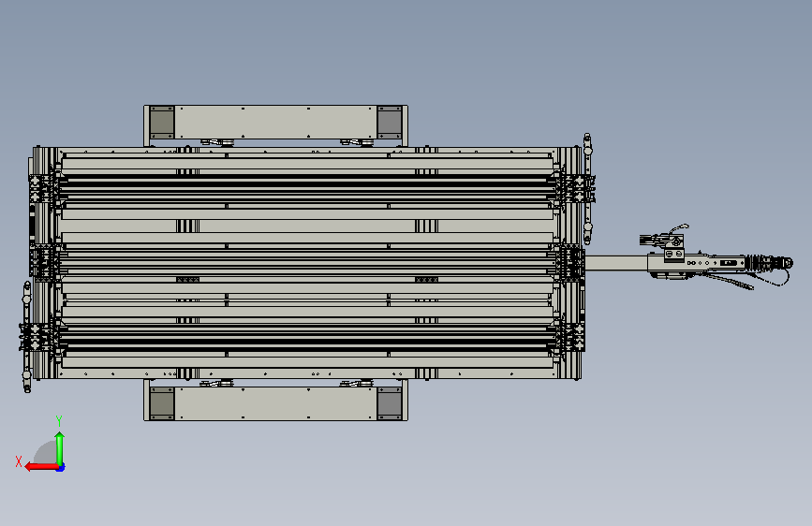This screenshot has height=526, width=812.
Task: Select the upper wheel fender on the trailer model
Action: pyautogui.click(x=275, y=123)
